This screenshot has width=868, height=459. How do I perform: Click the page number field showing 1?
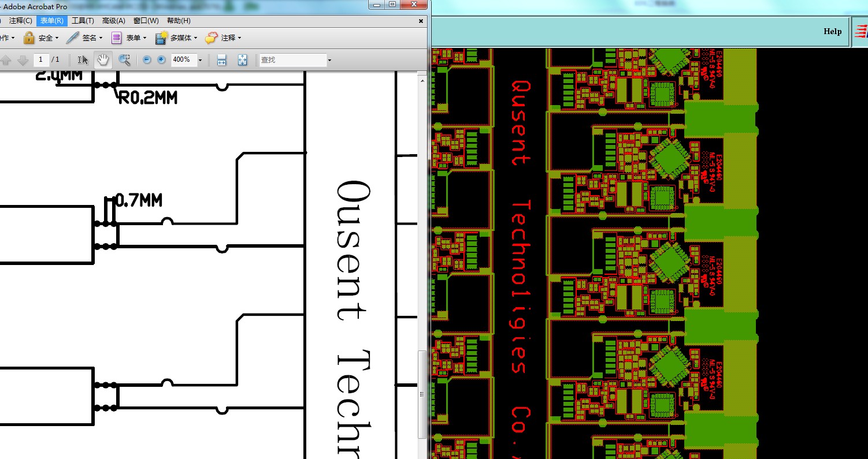[41, 59]
